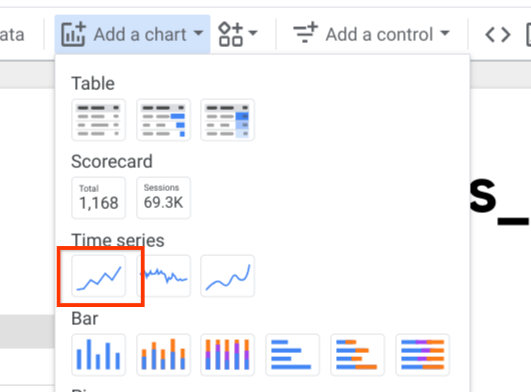Click the URL embed code icon
This screenshot has width=531, height=392.
pos(498,35)
